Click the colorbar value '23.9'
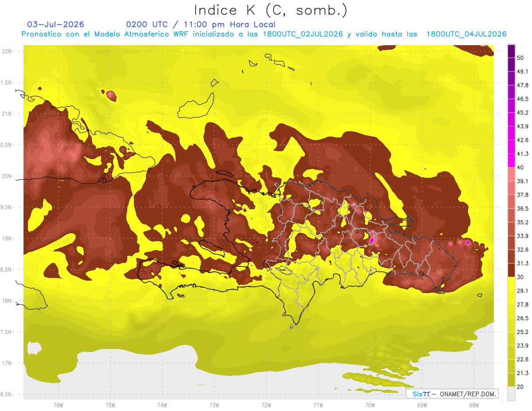Screen dimensions: 532x411 pyautogui.click(x=523, y=346)
